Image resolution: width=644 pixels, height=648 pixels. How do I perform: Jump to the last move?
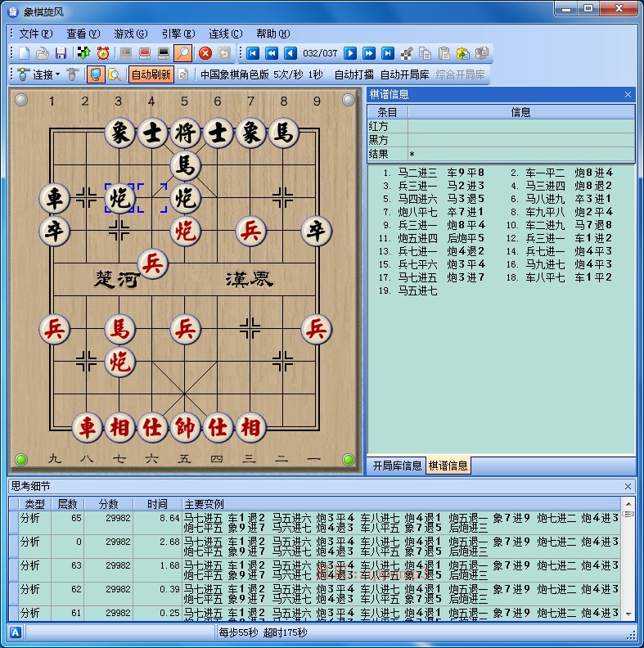click(x=388, y=53)
